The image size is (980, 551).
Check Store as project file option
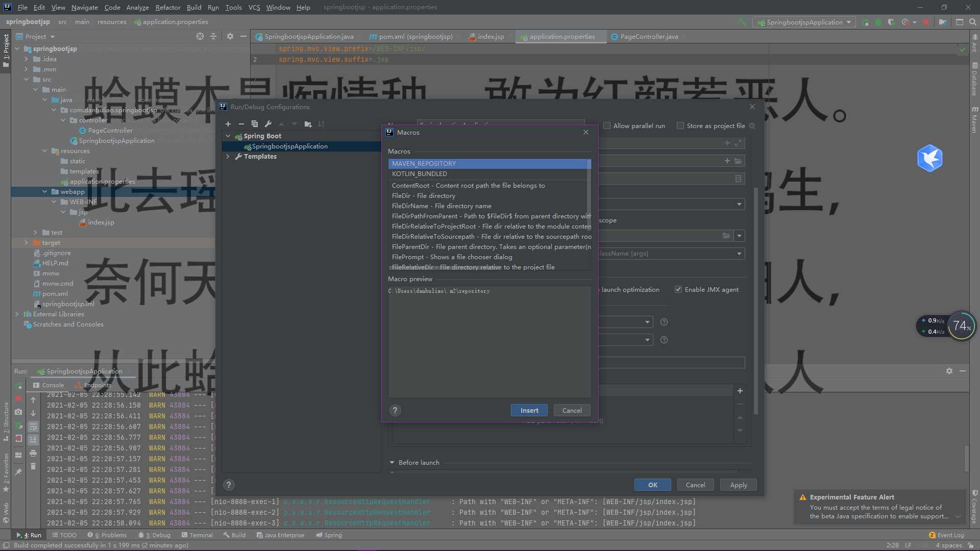pyautogui.click(x=680, y=126)
